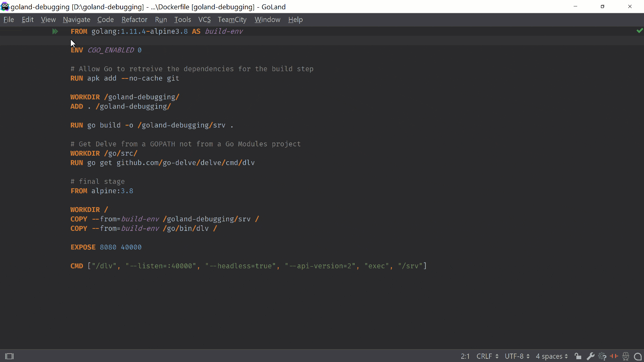This screenshot has width=644, height=362.
Task: Open the Code menu
Action: tap(105, 20)
